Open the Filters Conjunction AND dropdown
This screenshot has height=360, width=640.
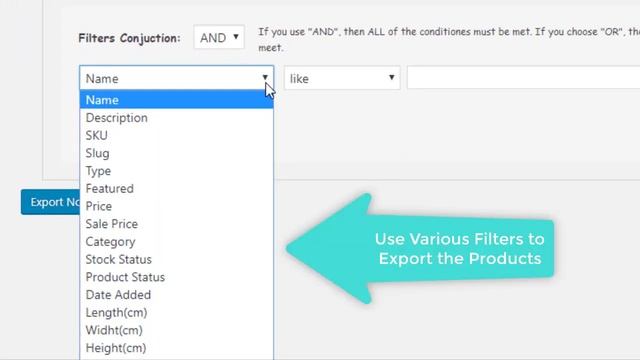point(219,38)
